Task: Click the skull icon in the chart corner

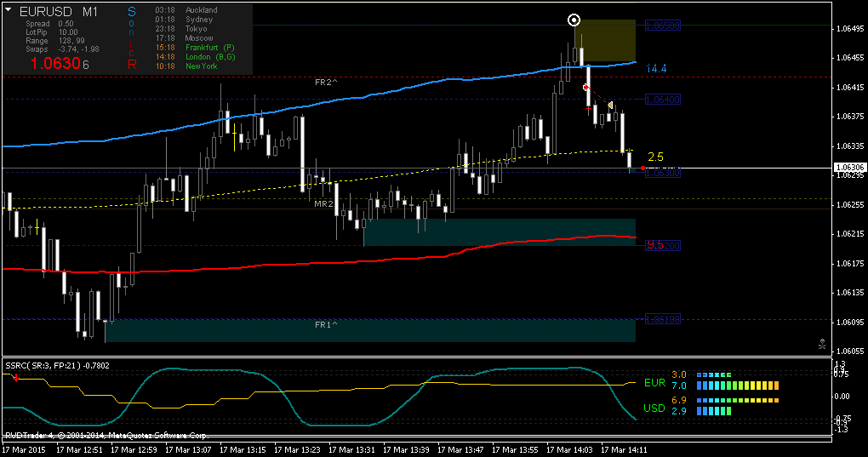Action: coord(822,344)
